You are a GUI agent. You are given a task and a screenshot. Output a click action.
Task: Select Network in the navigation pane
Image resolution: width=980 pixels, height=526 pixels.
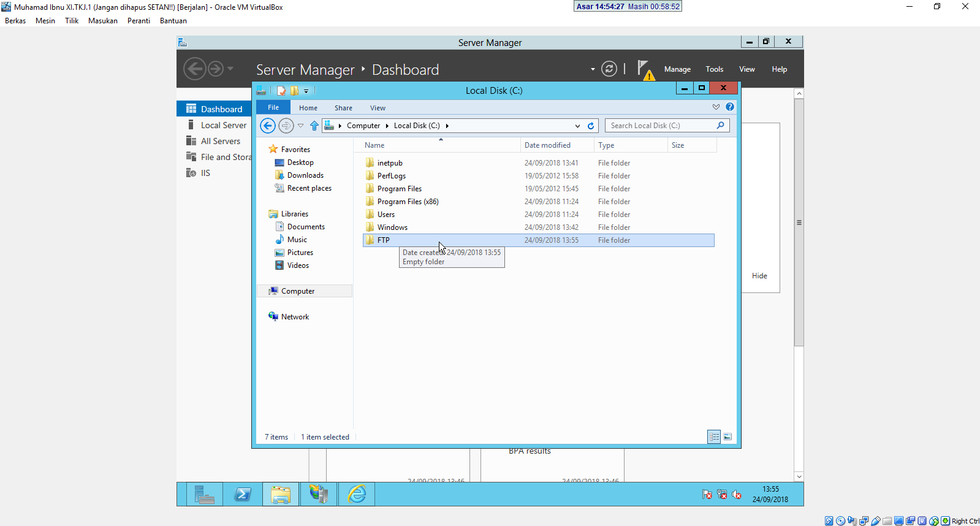(295, 317)
